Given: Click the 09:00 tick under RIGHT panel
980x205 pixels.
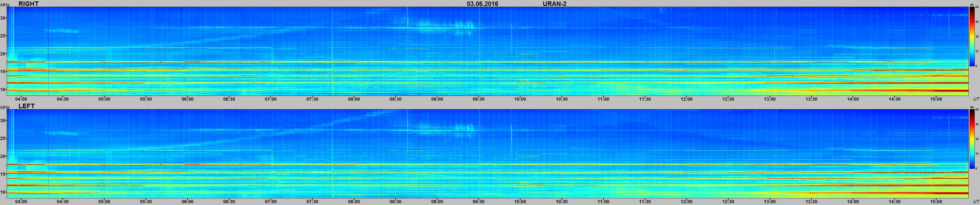Looking at the screenshot, I should pyautogui.click(x=437, y=99).
